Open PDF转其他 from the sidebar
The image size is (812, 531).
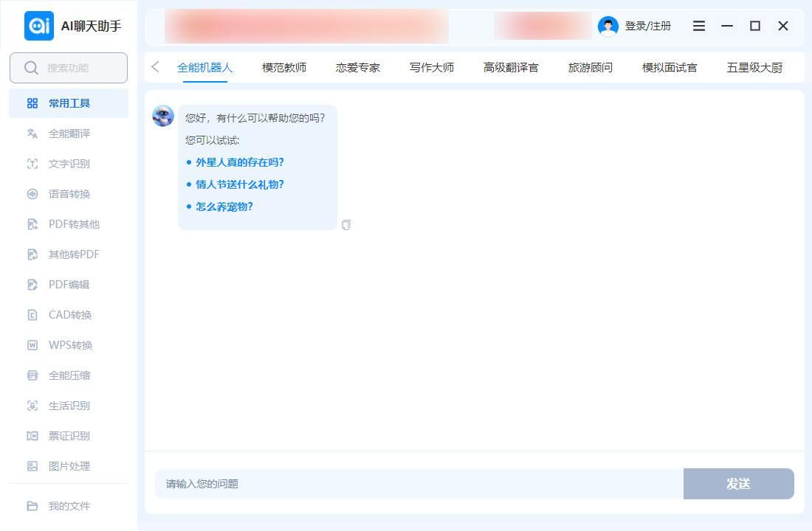click(69, 224)
